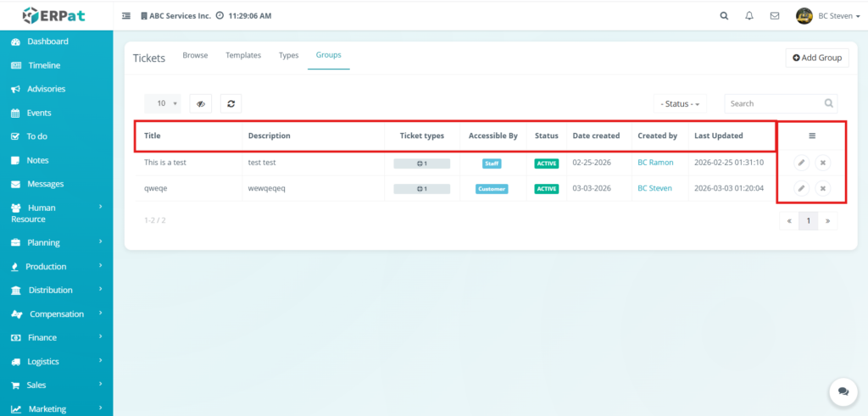Edit the 'This is a test' group
This screenshot has width=868, height=416.
pos(801,163)
